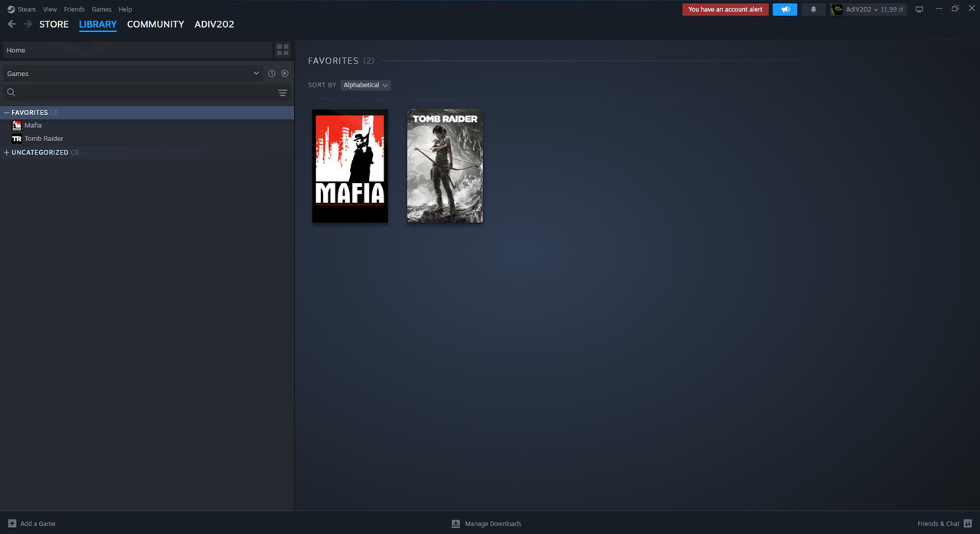Open the Sort By Alphabetical dropdown
Screen dimensions: 980x534
[x=365, y=85]
